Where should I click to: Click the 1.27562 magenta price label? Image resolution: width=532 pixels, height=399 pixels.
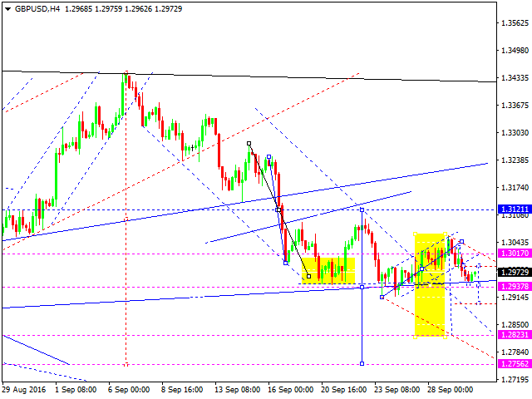(515, 364)
